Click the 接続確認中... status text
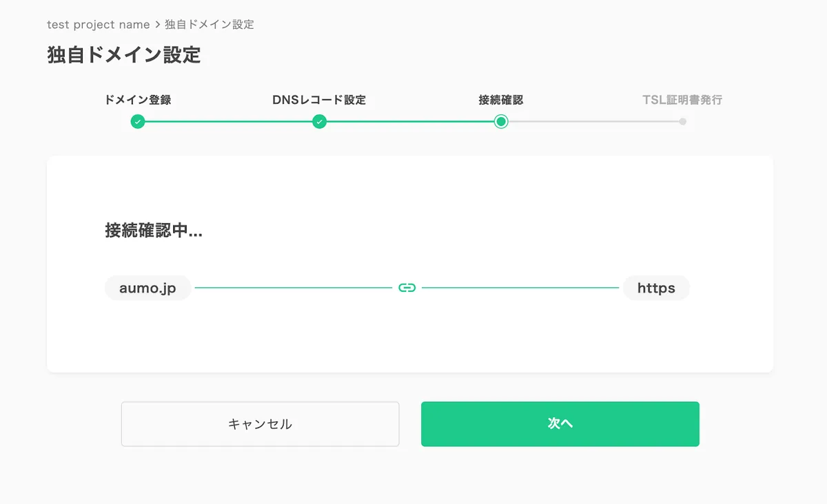This screenshot has height=504, width=827. (x=154, y=231)
